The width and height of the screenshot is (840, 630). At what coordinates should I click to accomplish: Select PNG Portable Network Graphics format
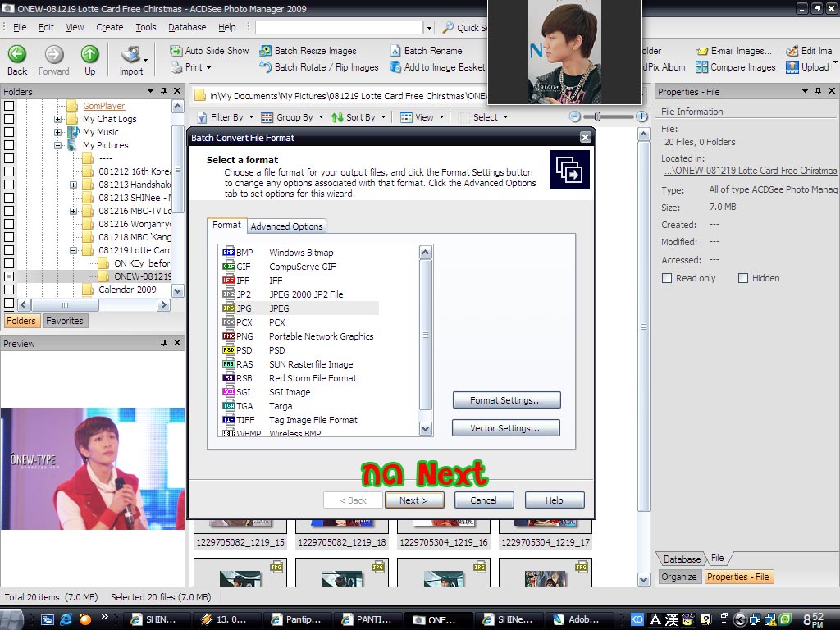click(x=300, y=336)
